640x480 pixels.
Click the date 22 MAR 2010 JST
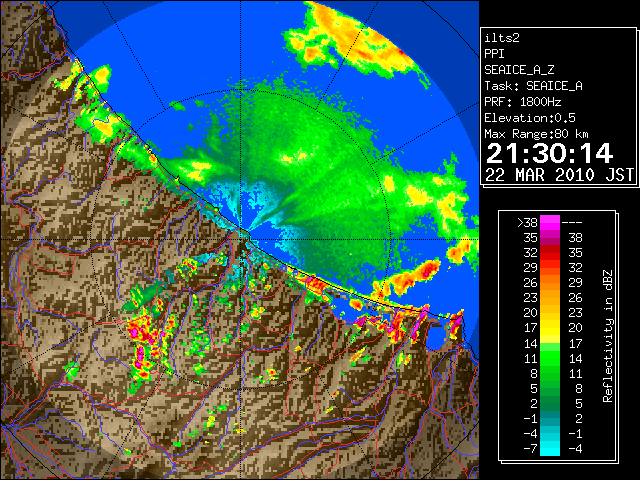[559, 175]
